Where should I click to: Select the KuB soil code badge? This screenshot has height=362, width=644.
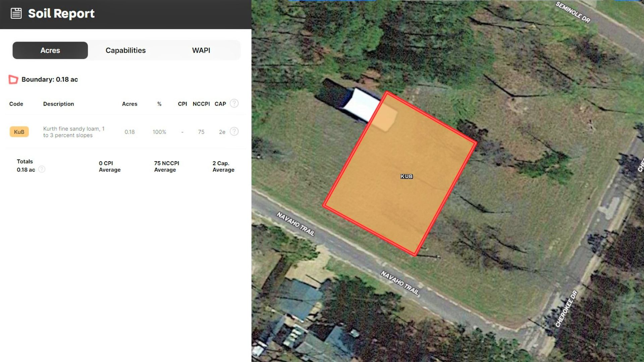pos(19,132)
